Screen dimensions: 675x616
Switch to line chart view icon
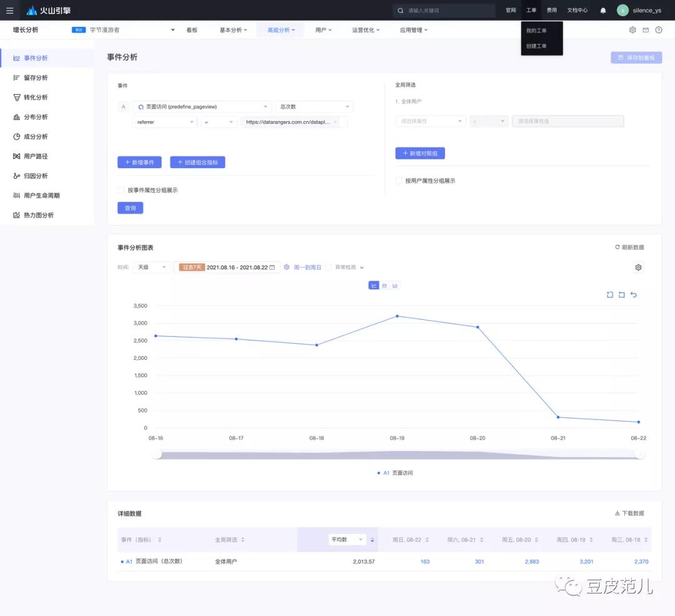[x=374, y=286]
